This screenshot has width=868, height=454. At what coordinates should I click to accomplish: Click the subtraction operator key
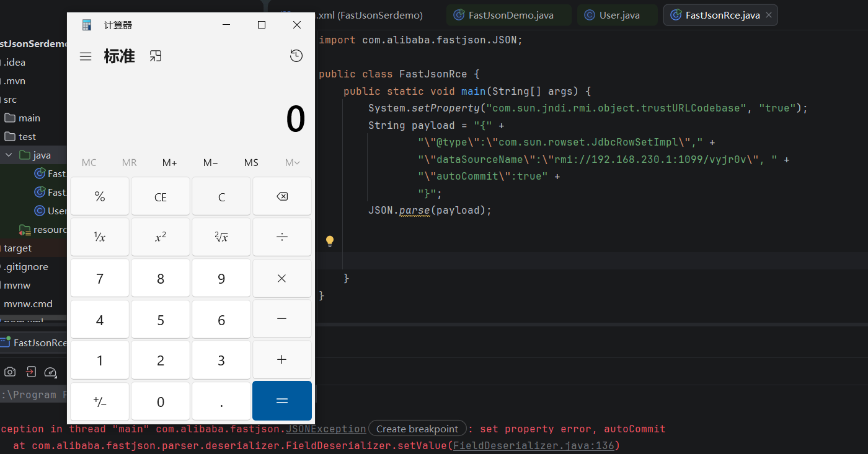click(x=282, y=319)
